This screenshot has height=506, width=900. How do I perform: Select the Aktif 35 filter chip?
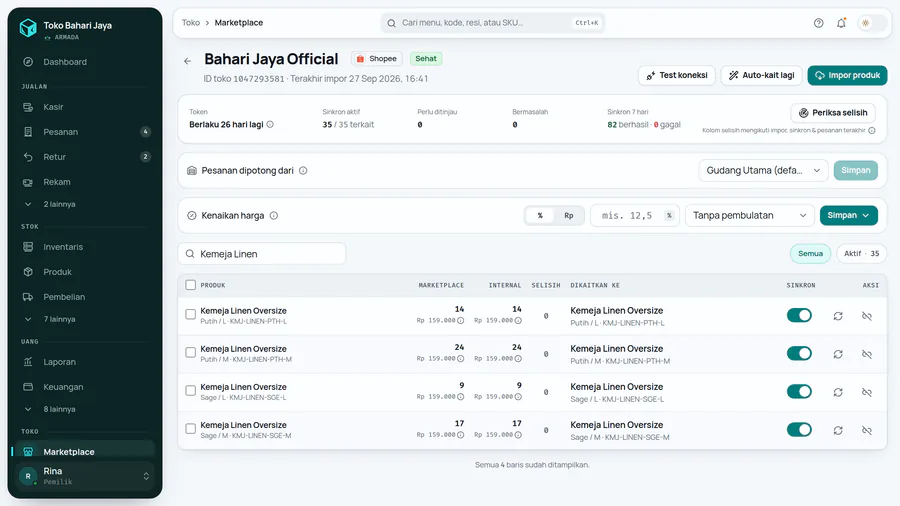862,254
